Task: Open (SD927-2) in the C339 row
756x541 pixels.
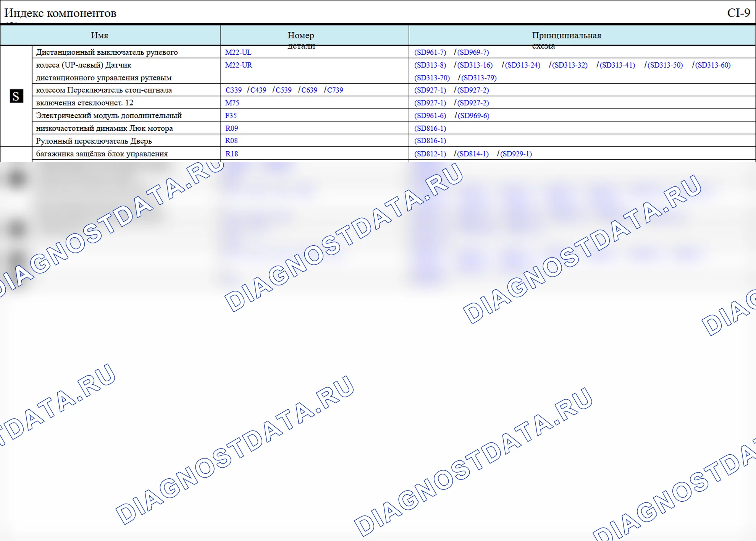Action: pyautogui.click(x=473, y=90)
